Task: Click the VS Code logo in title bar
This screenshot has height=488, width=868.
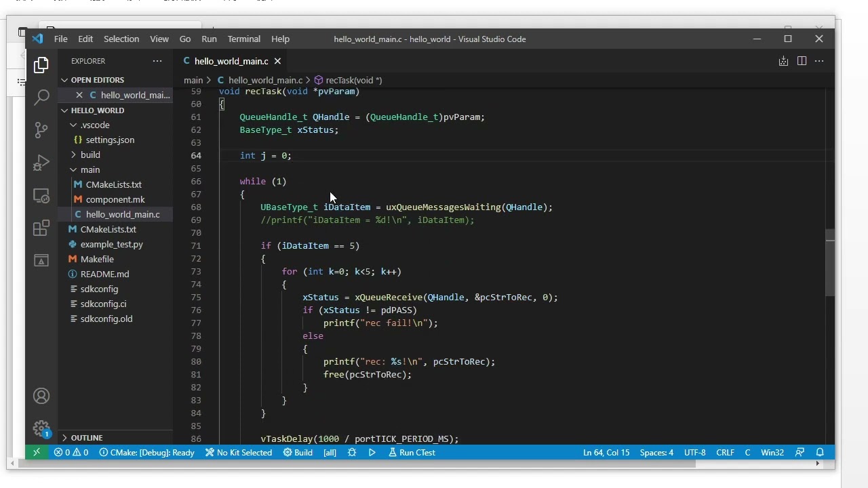Action: (x=38, y=39)
